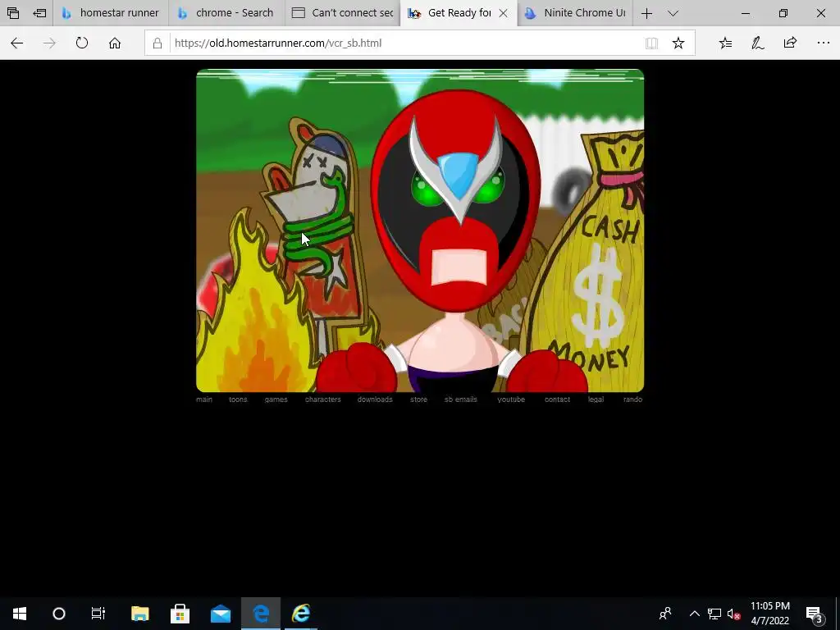The image size is (840, 630).
Task: Open the sb emails link
Action: coord(461,399)
